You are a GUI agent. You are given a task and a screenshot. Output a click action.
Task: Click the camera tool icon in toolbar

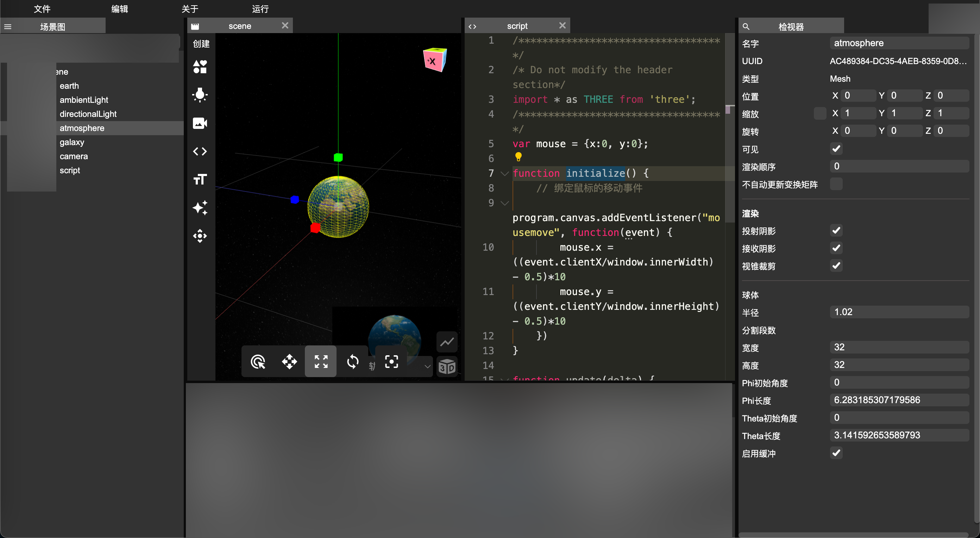pyautogui.click(x=200, y=122)
